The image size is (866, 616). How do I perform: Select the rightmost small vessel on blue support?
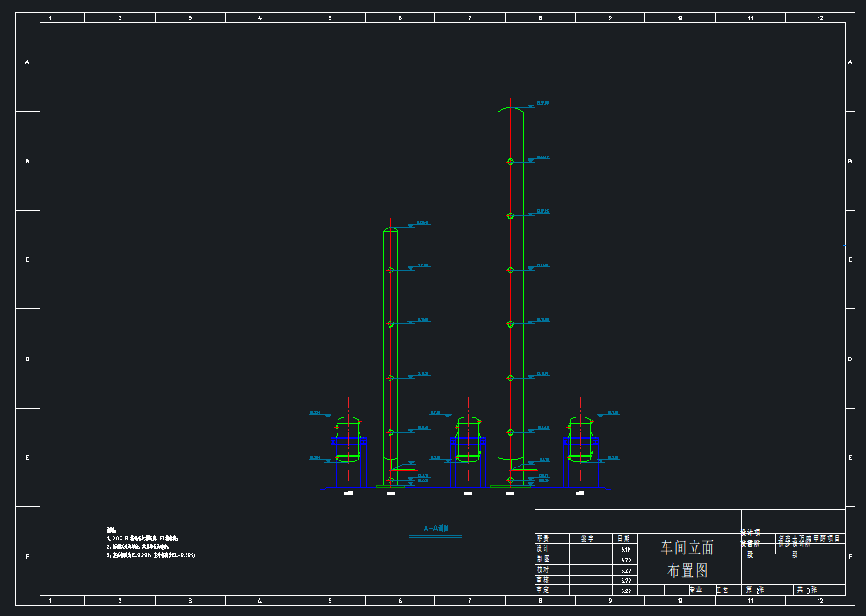point(580,440)
